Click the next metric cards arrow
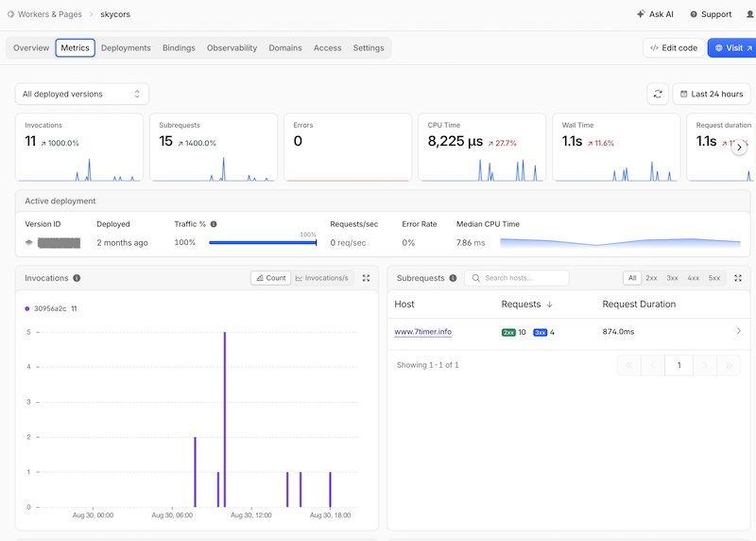756x541 pixels. pyautogui.click(x=739, y=148)
